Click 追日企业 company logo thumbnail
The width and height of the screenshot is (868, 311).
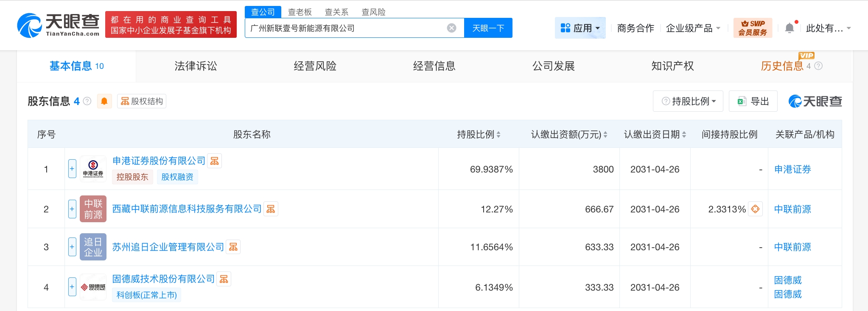pos(93,247)
